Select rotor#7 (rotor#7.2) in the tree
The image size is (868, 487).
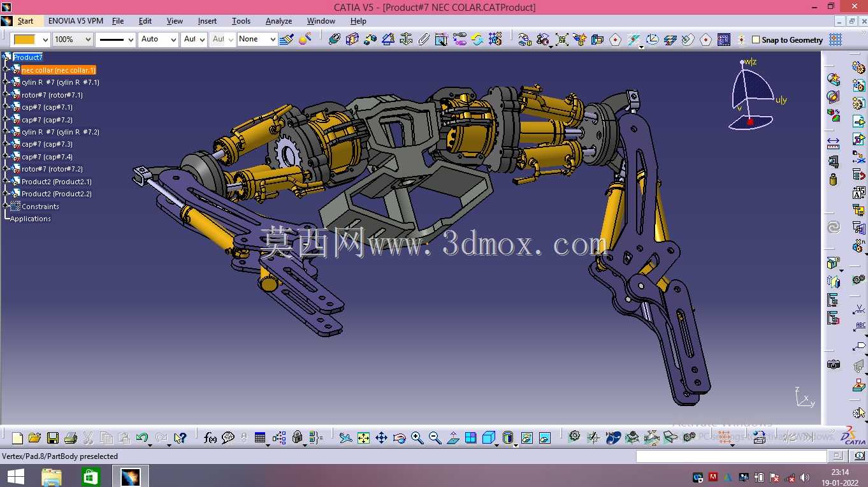coord(52,170)
